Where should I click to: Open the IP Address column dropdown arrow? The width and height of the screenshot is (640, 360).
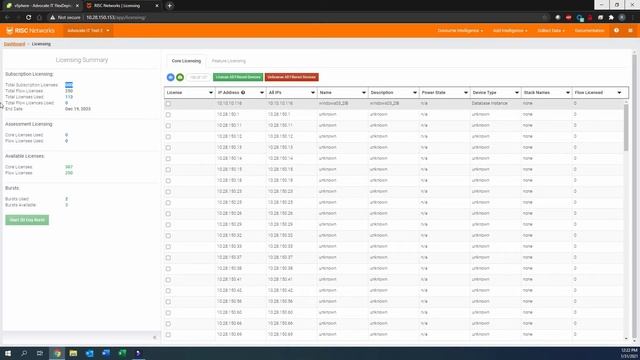pyautogui.click(x=262, y=93)
